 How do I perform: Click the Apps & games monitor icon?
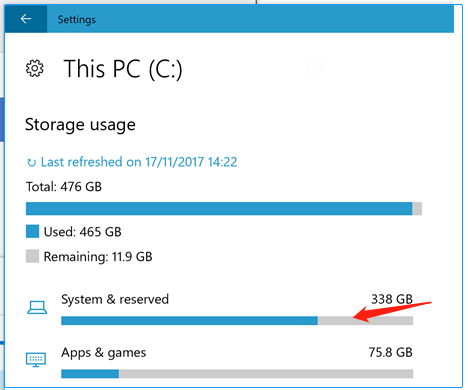click(36, 360)
